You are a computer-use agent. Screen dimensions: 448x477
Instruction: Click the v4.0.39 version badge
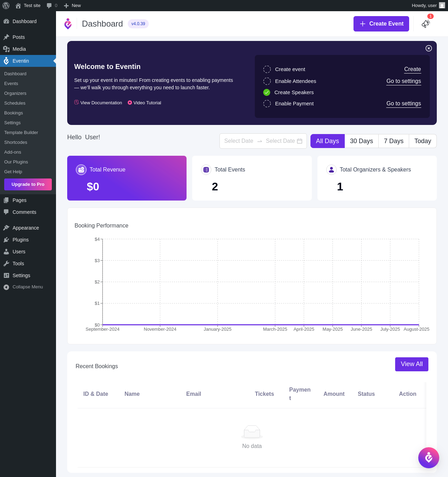[x=138, y=24]
